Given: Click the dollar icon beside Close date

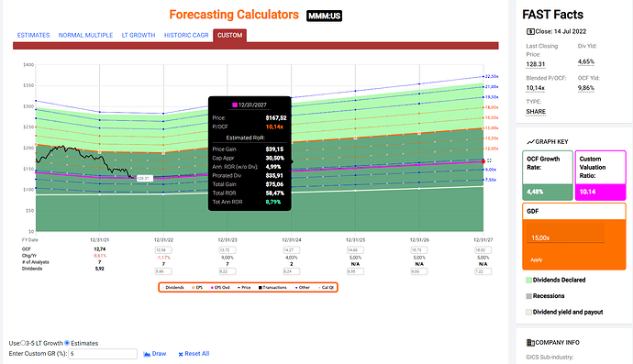Looking at the screenshot, I should pos(530,31).
